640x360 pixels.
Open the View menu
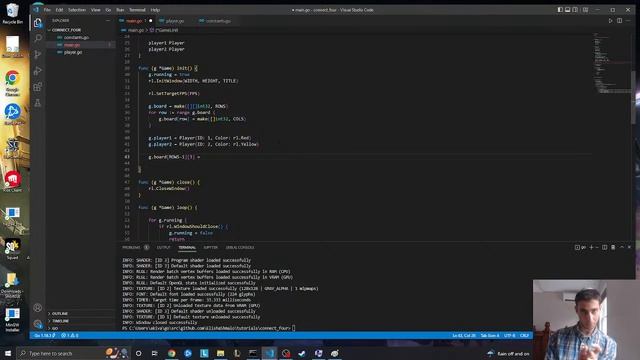coord(96,10)
